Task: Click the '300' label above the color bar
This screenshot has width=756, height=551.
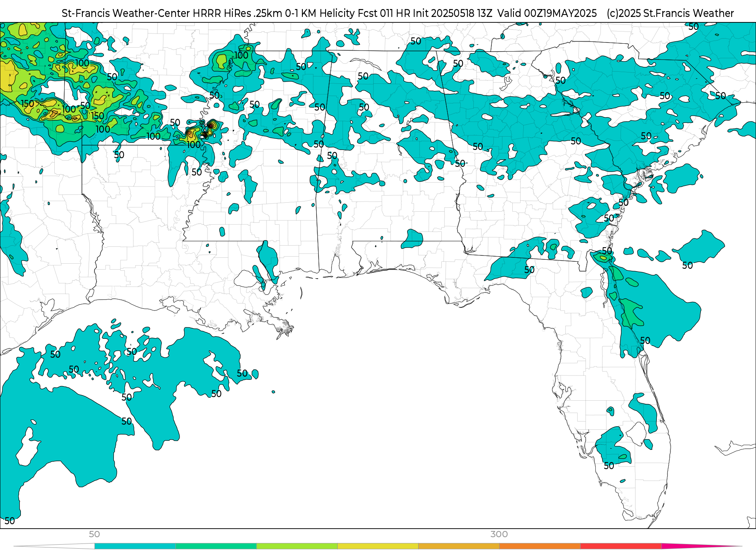Action: click(x=499, y=534)
